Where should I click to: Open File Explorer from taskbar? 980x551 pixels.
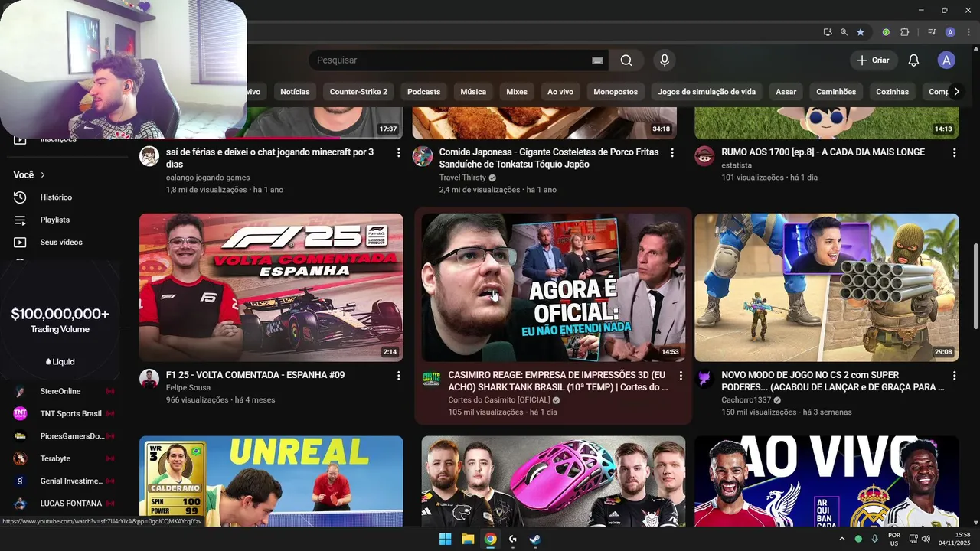[x=468, y=539]
